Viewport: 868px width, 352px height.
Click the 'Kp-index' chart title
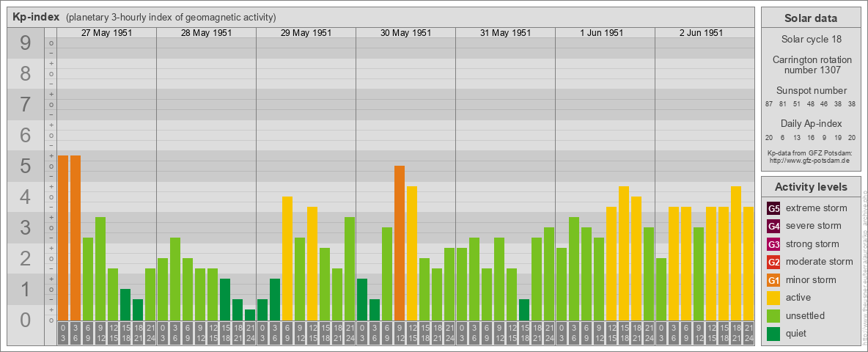[36, 17]
